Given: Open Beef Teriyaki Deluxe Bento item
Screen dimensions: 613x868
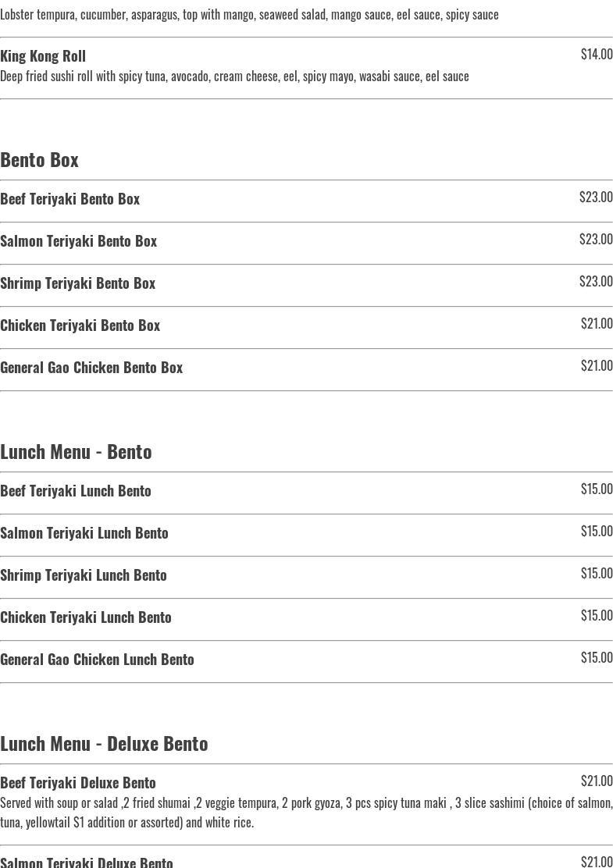Looking at the screenshot, I should tap(78, 783).
